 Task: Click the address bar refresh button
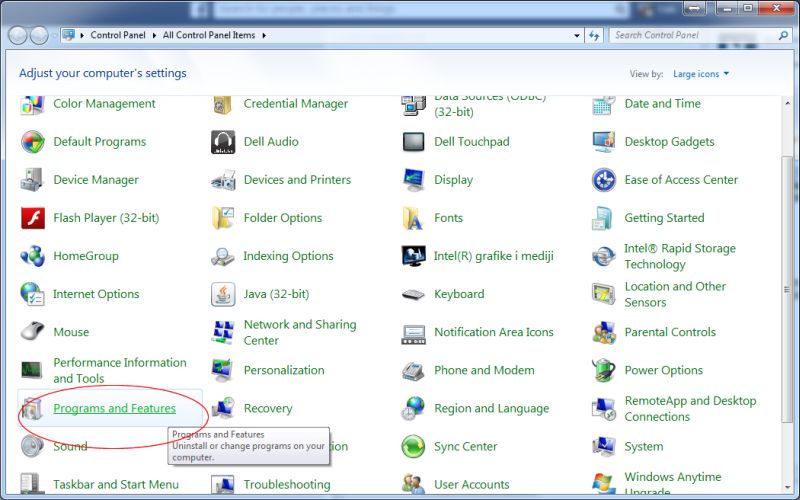[x=594, y=35]
